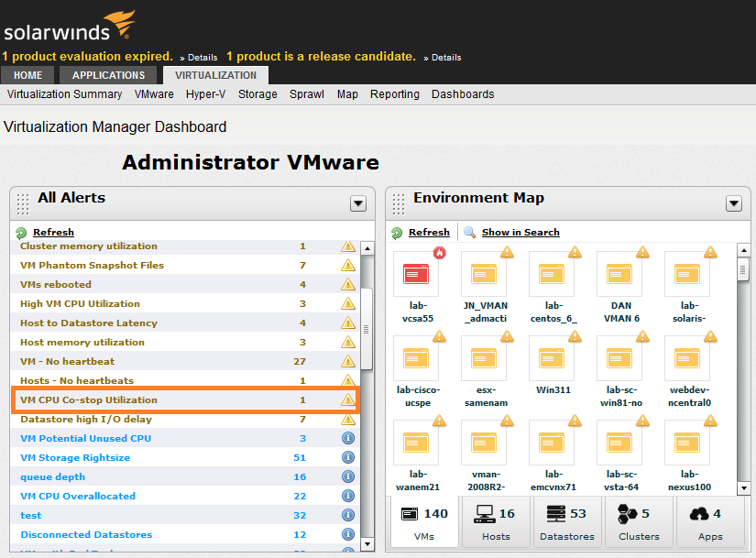Select the 4 Apps filter tab
The width and height of the screenshot is (756, 558).
tap(710, 522)
